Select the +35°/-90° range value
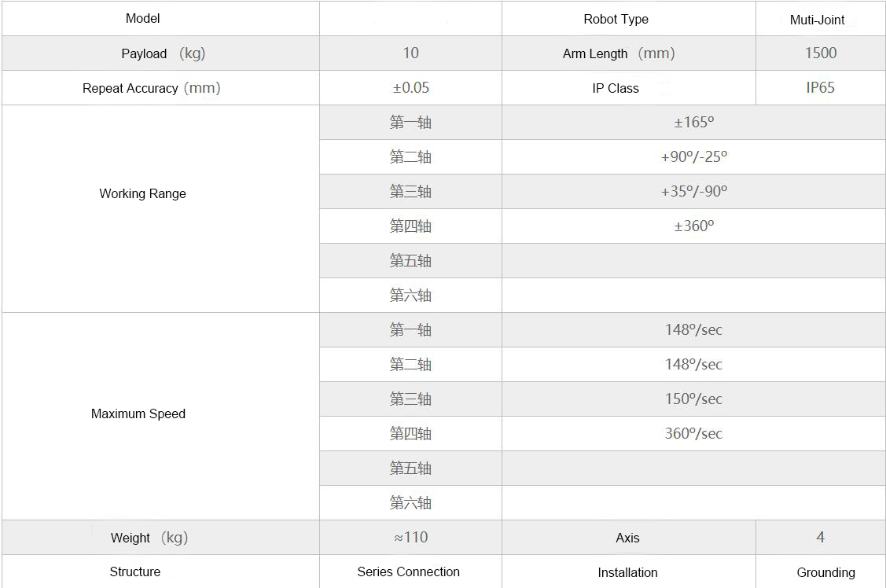 pyautogui.click(x=693, y=191)
